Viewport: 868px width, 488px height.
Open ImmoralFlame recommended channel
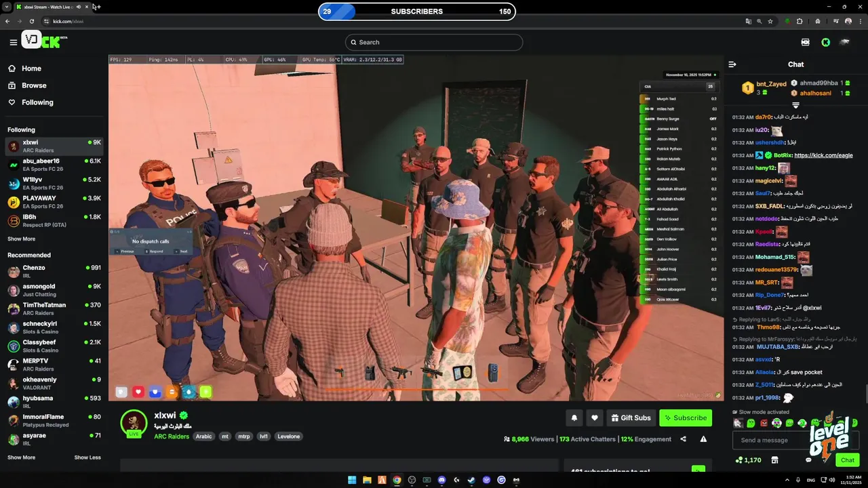point(54,421)
